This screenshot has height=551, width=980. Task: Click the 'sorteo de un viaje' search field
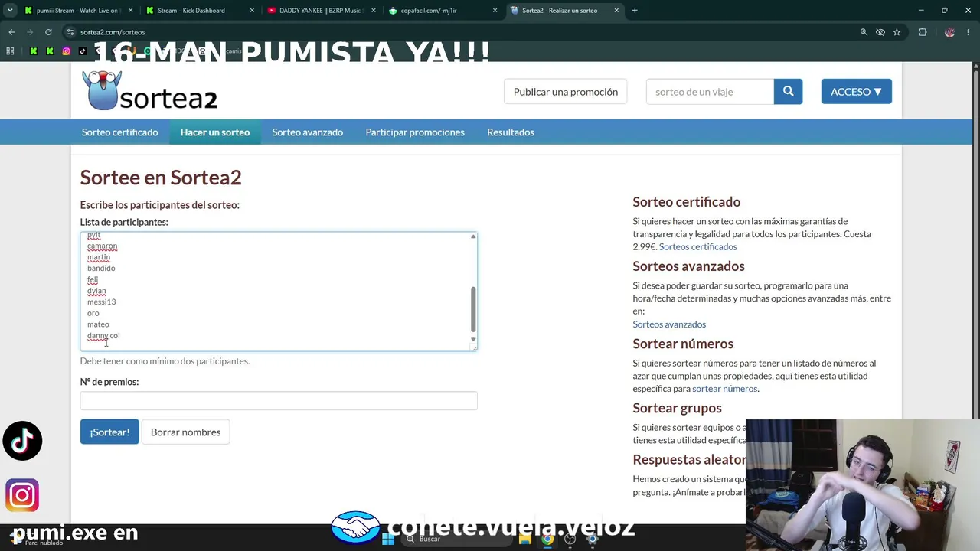point(710,92)
